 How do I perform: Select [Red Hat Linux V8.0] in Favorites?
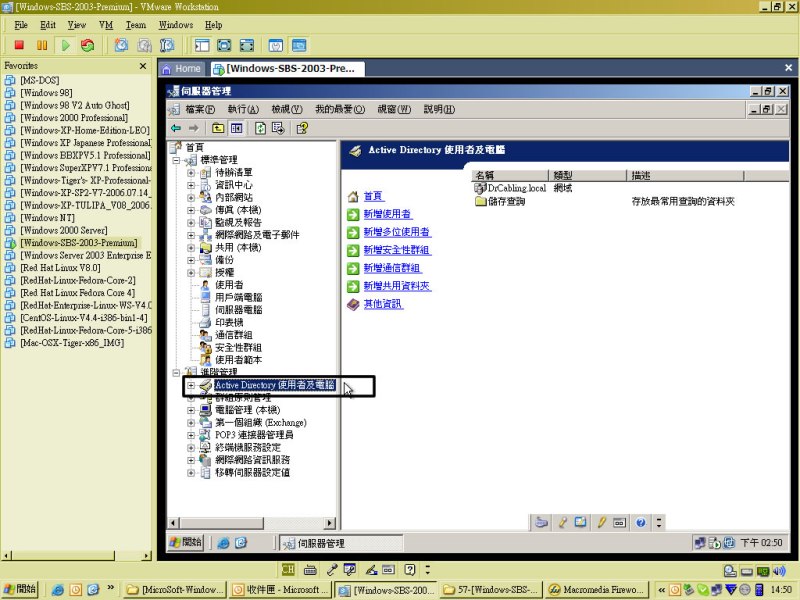pos(60,268)
